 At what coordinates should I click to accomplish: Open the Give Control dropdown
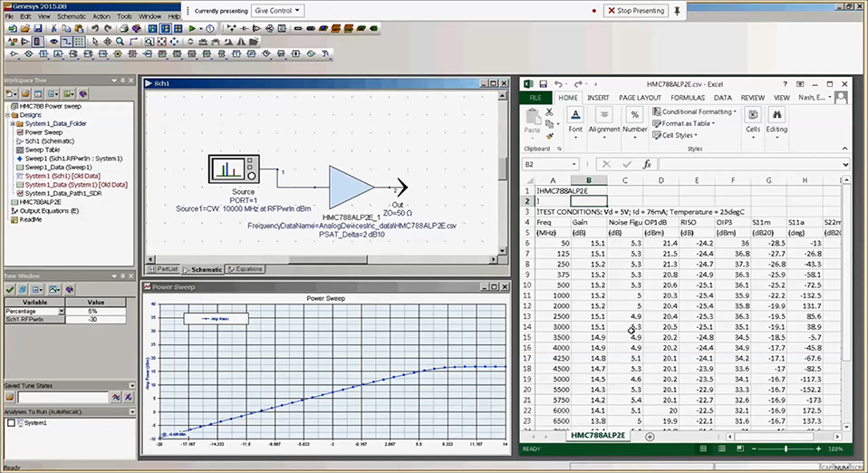coord(277,11)
